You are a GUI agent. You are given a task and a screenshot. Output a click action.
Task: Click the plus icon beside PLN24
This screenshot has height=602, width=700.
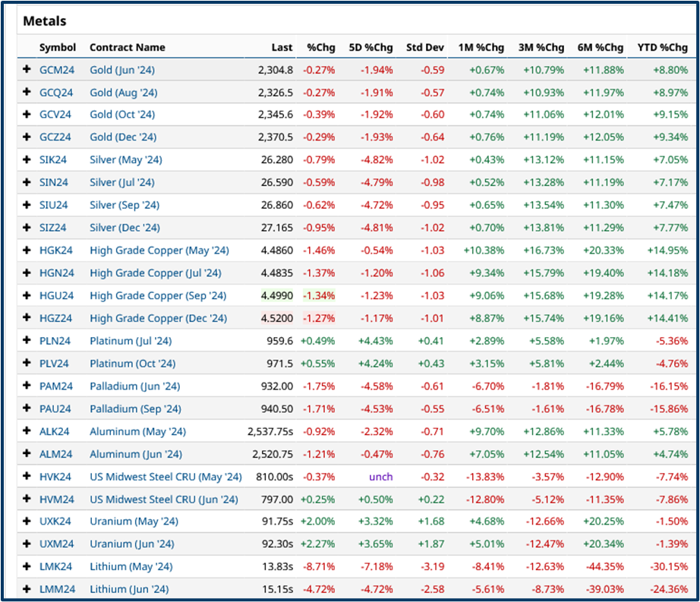click(x=27, y=341)
